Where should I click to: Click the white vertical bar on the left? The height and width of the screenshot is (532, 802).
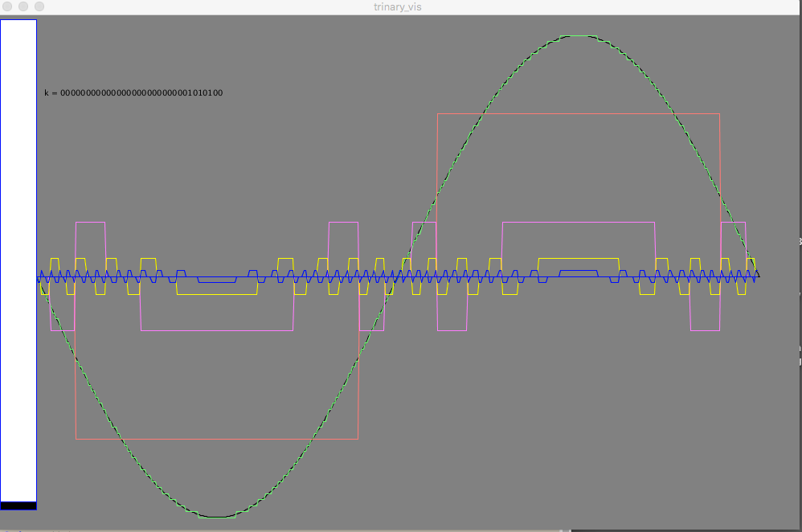tap(18, 257)
